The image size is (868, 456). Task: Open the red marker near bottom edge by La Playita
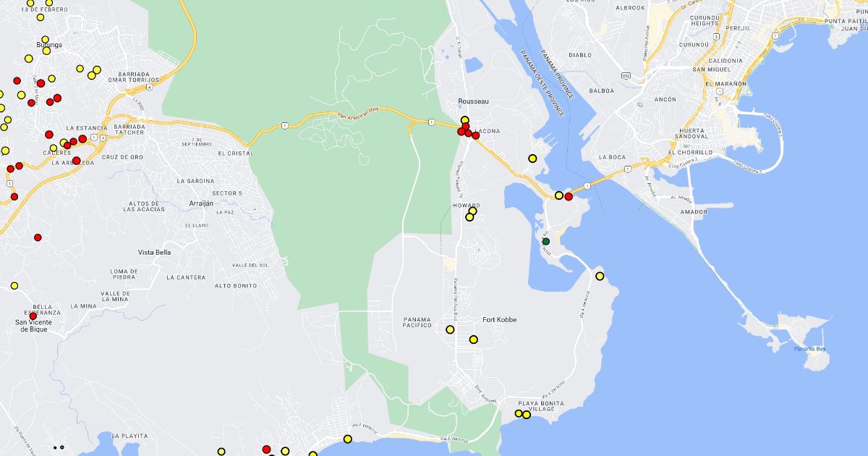(x=266, y=449)
